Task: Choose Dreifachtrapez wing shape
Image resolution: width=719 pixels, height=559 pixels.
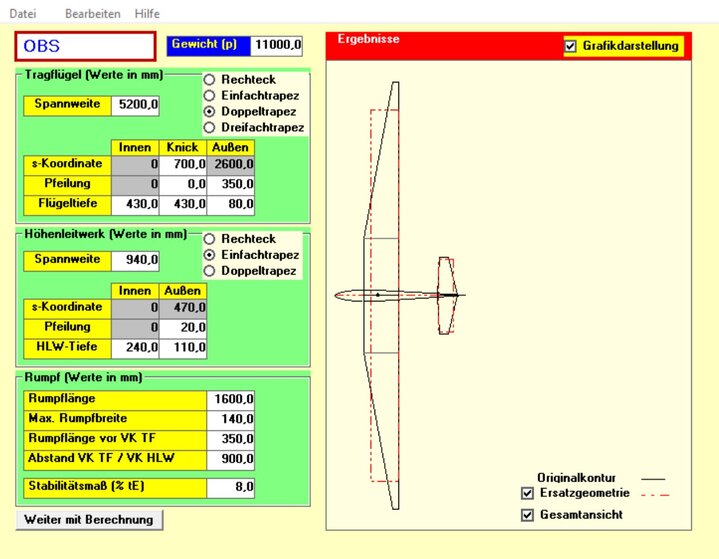Action: pos(210,127)
